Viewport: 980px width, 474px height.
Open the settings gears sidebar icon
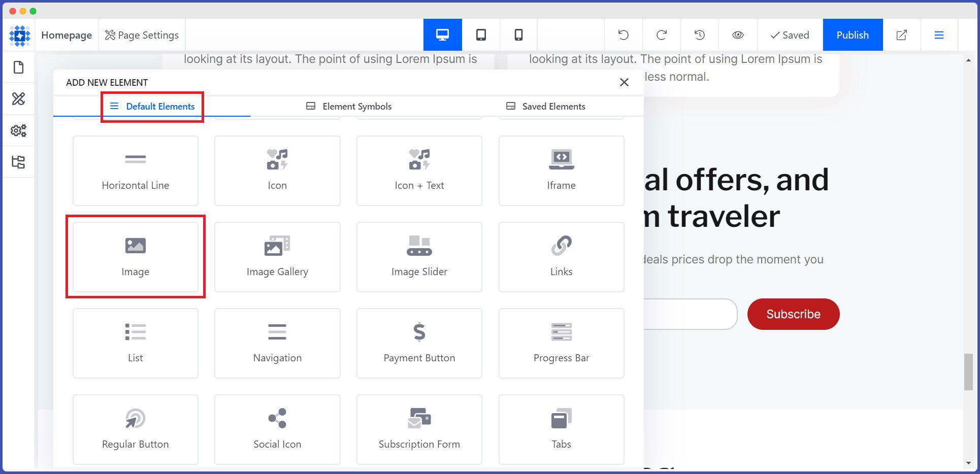(x=19, y=130)
